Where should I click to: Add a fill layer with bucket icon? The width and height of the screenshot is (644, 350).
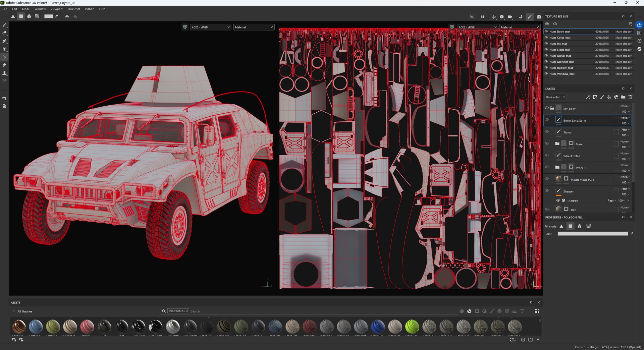pos(609,97)
